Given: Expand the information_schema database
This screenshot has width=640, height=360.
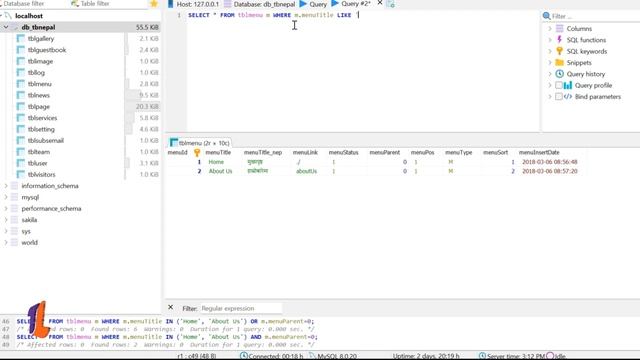Looking at the screenshot, I should (6, 186).
